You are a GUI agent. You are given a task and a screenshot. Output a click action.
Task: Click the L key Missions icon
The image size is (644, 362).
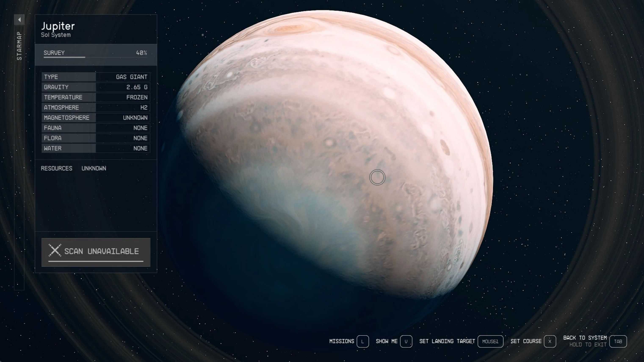click(362, 341)
